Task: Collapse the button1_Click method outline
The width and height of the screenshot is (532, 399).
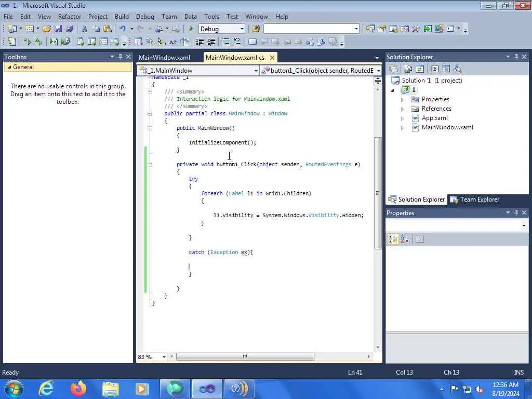Action: coord(149,165)
